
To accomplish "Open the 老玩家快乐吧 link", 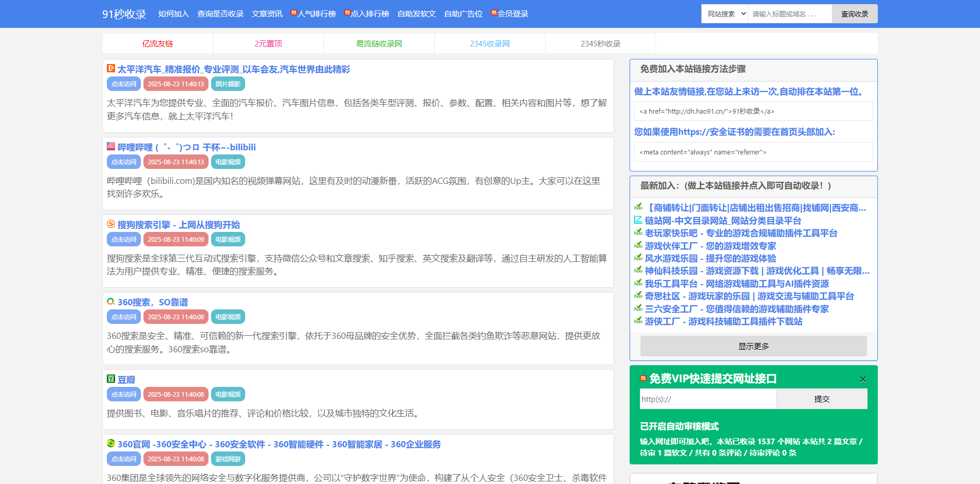I will pos(741,233).
